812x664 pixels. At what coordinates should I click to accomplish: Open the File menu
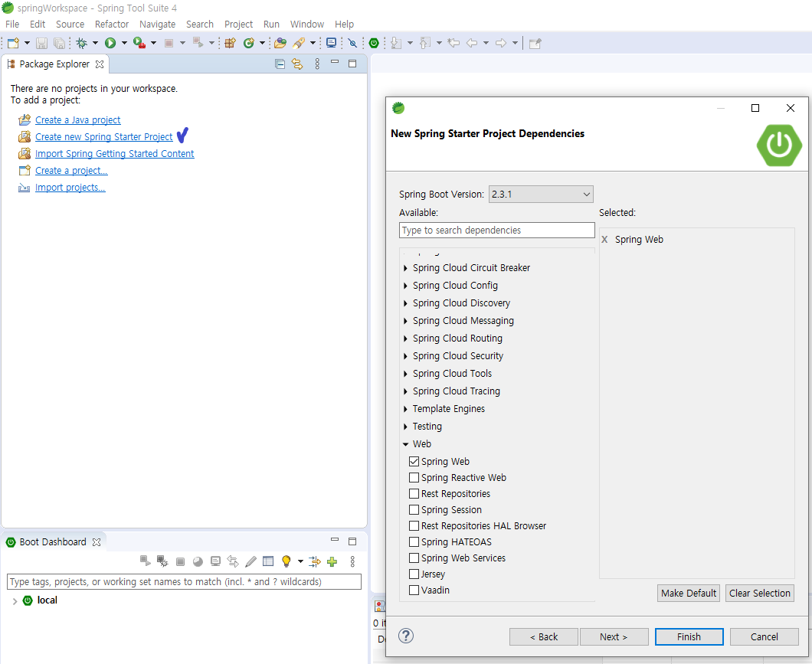12,25
